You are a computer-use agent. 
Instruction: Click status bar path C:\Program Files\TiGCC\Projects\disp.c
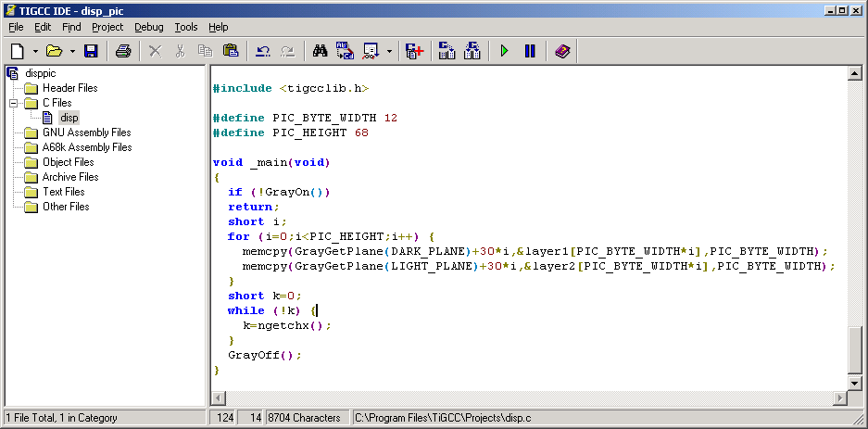coord(443,418)
